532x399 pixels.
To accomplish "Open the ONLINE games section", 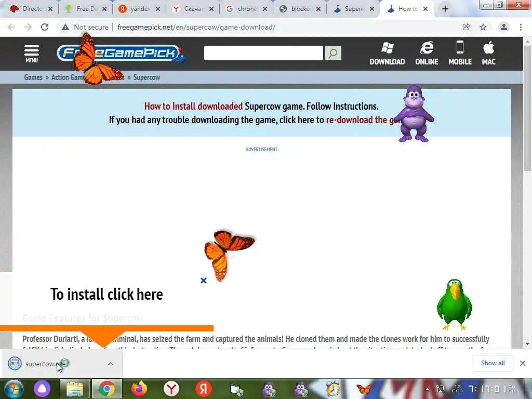I will [427, 54].
